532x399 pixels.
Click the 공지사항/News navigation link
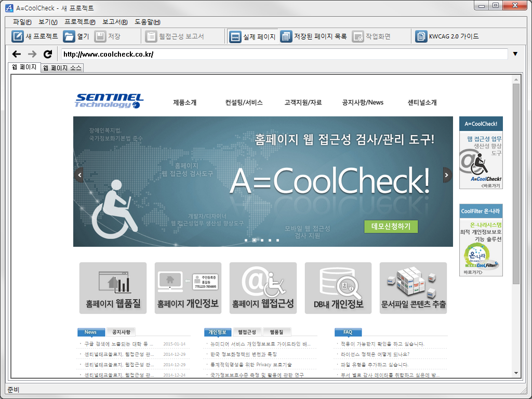[363, 102]
